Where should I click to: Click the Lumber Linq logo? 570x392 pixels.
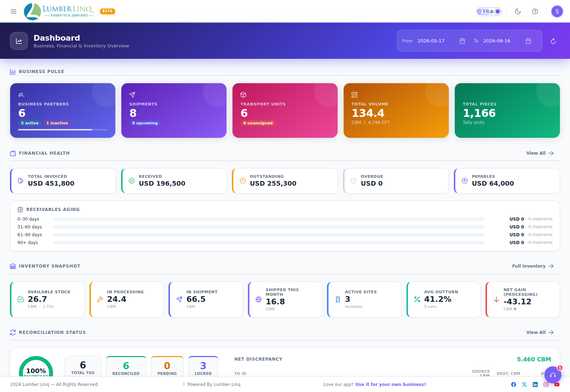[59, 11]
